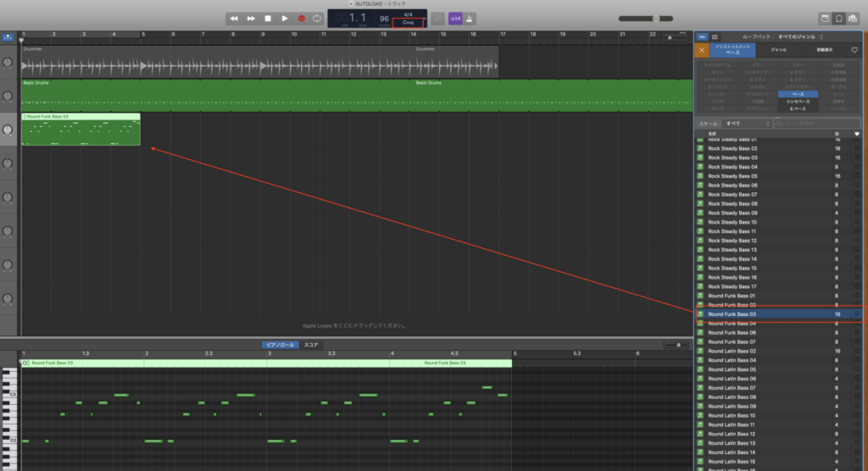This screenshot has height=471, width=868.
Task: Switch to the スコア tab
Action: (311, 345)
